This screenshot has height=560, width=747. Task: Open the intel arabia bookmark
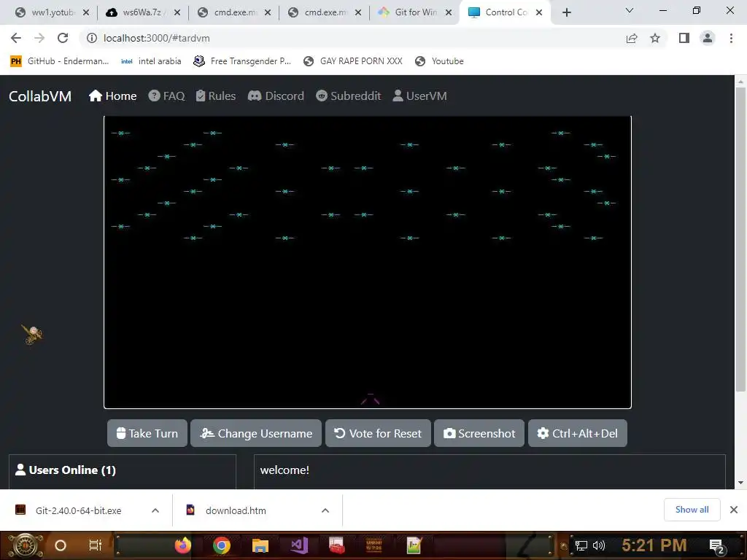[x=151, y=61]
